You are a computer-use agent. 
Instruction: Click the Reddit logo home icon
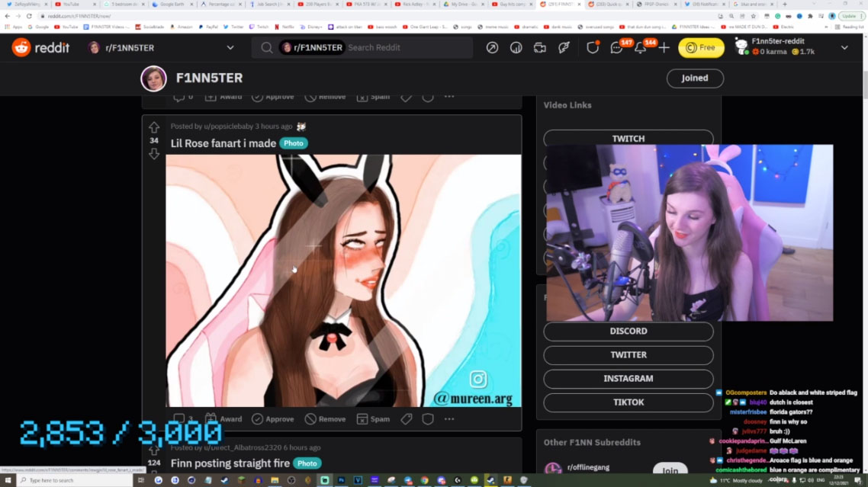[x=21, y=47]
